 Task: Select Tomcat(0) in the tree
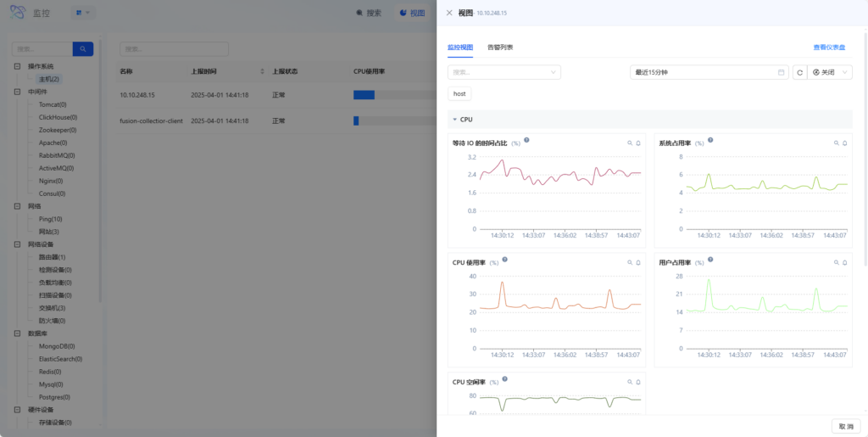pos(53,104)
